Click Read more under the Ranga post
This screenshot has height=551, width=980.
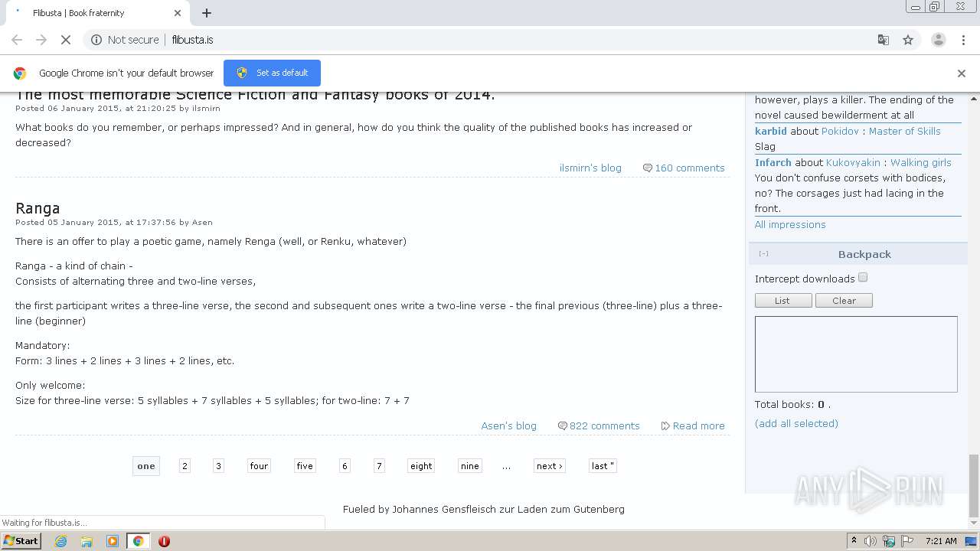pos(698,425)
